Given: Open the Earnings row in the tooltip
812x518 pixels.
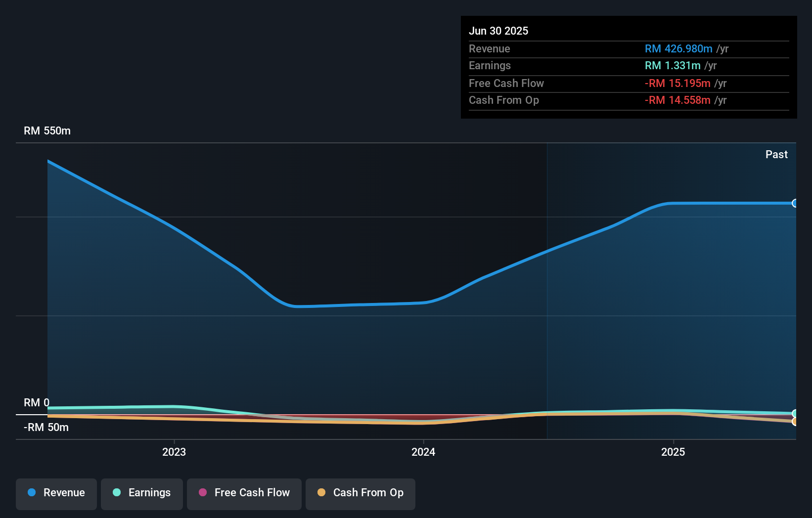Looking at the screenshot, I should pos(629,66).
